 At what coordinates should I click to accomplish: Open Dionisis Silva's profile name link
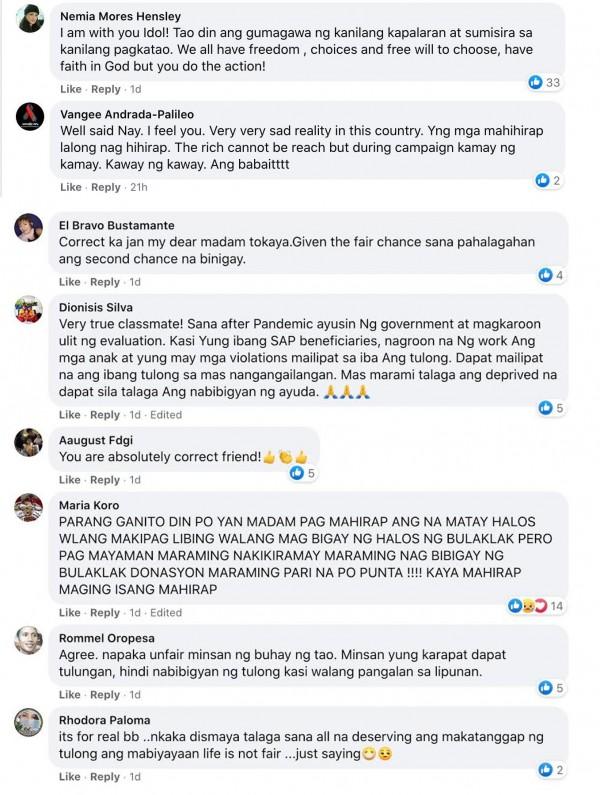click(95, 308)
